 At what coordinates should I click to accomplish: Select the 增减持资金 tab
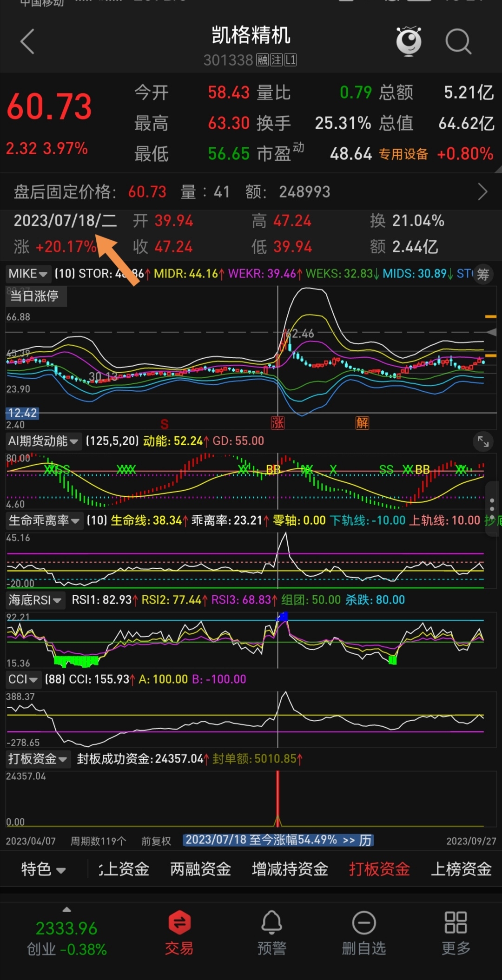click(x=290, y=869)
